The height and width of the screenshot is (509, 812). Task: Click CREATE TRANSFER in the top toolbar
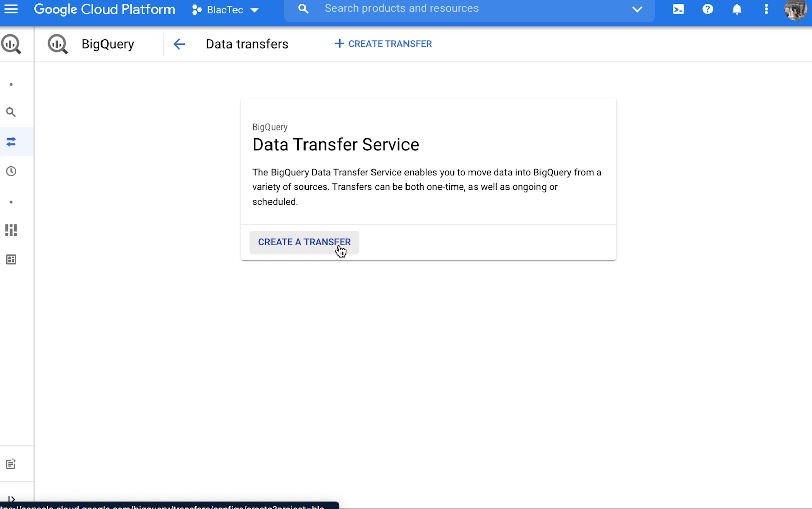[384, 44]
